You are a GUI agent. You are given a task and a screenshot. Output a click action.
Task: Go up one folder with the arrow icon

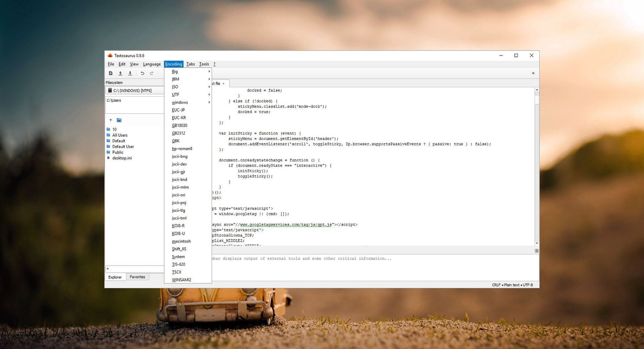(110, 120)
